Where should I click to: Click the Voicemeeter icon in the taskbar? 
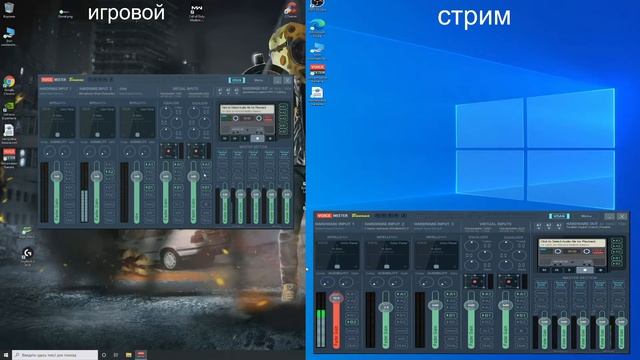[x=141, y=355]
